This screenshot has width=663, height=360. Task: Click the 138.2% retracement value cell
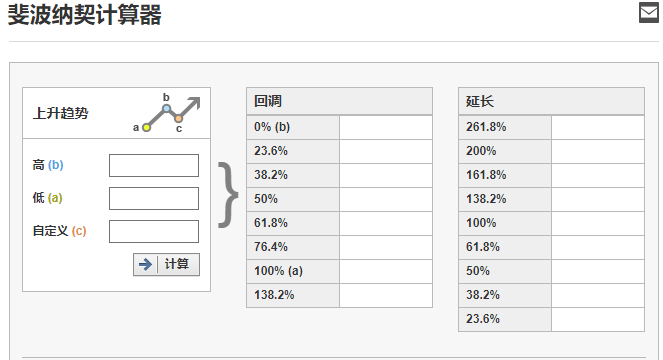tap(386, 295)
